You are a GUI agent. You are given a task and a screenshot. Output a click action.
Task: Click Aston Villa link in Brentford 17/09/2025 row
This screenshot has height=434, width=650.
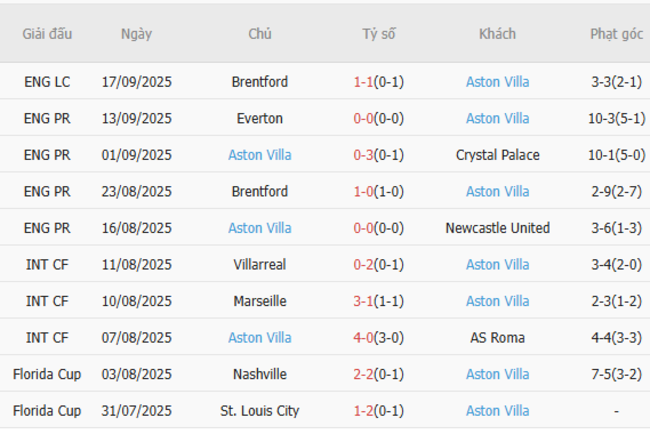(497, 82)
